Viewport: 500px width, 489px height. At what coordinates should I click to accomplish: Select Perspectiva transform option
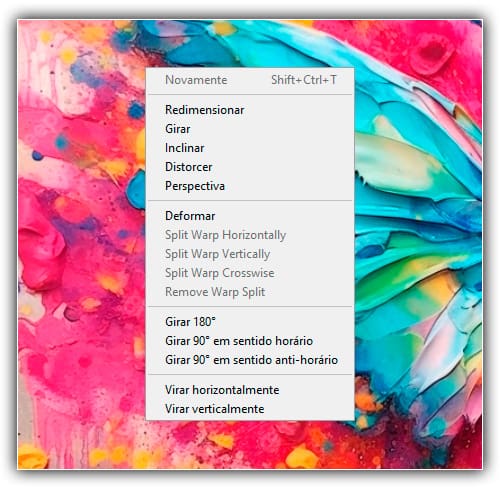250,186
